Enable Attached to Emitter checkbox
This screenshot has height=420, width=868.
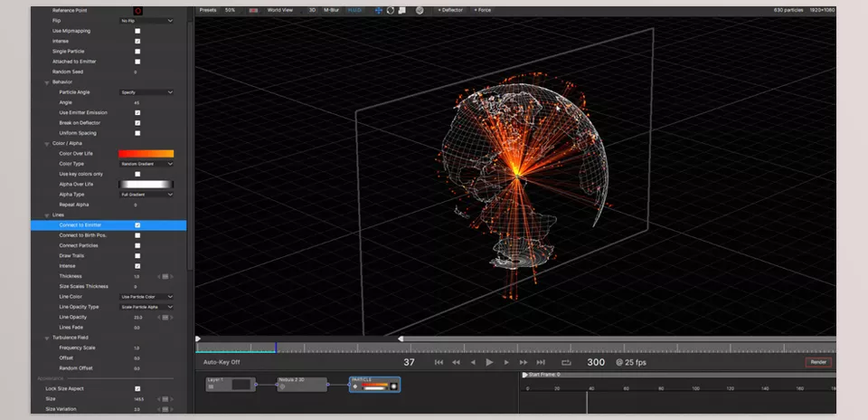[137, 62]
